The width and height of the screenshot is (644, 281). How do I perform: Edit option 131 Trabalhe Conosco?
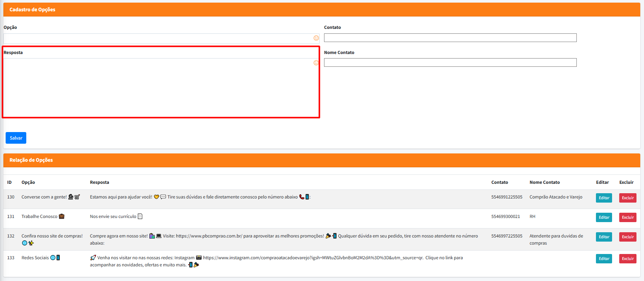603,217
